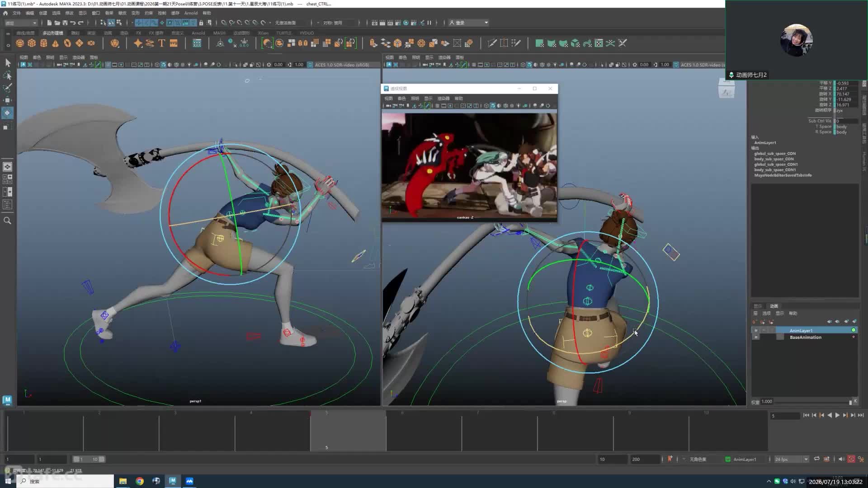This screenshot has height=488, width=868.
Task: Toggle the grid display in the left viewport toolbar
Action: point(108,65)
